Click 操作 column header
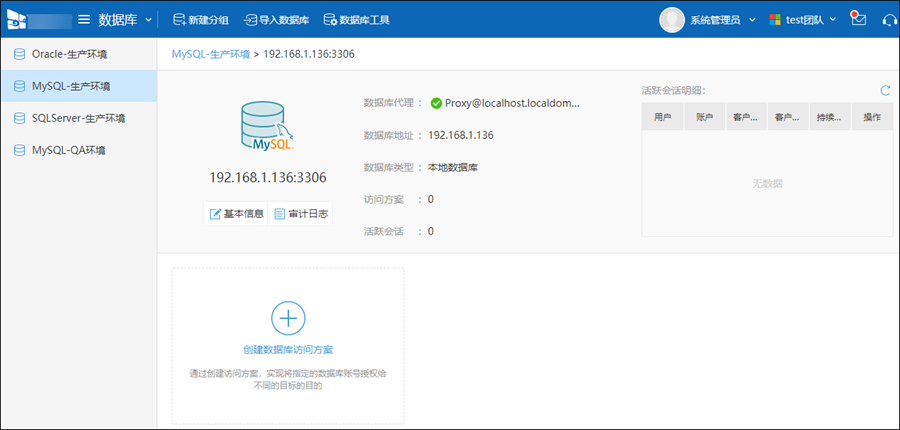Screen dimensions: 900x430 872,117
